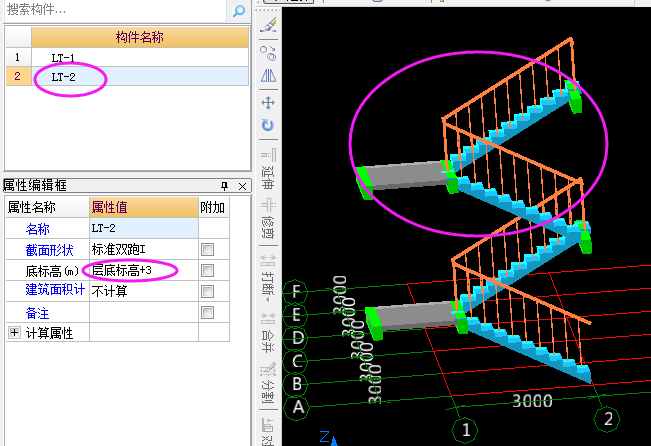The height and width of the screenshot is (446, 651).
Task: Toggle the 底标高 附加 checkbox
Action: pos(207,271)
